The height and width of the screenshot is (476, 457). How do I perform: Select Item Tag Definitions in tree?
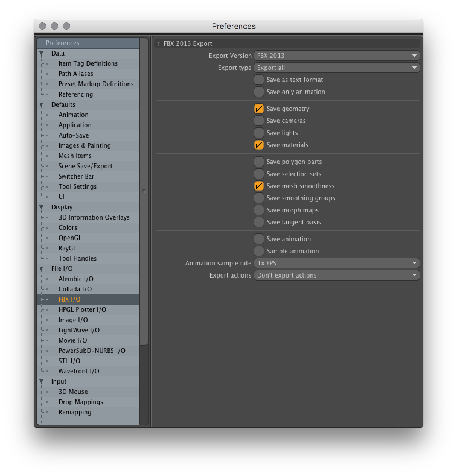tap(88, 64)
